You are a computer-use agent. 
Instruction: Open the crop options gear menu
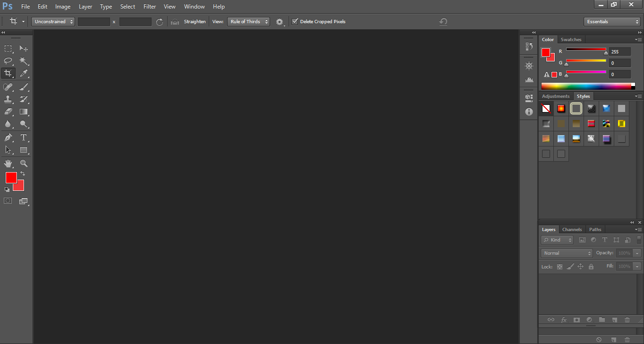pyautogui.click(x=280, y=22)
